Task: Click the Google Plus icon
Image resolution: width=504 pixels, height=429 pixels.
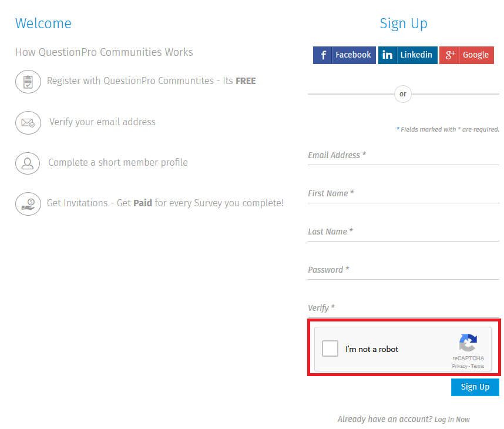Action: tap(450, 55)
